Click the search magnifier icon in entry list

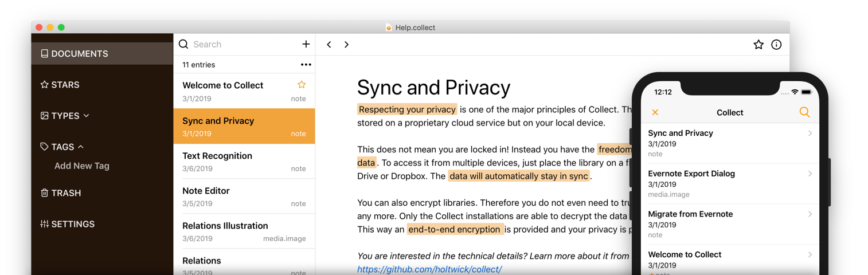tap(183, 44)
